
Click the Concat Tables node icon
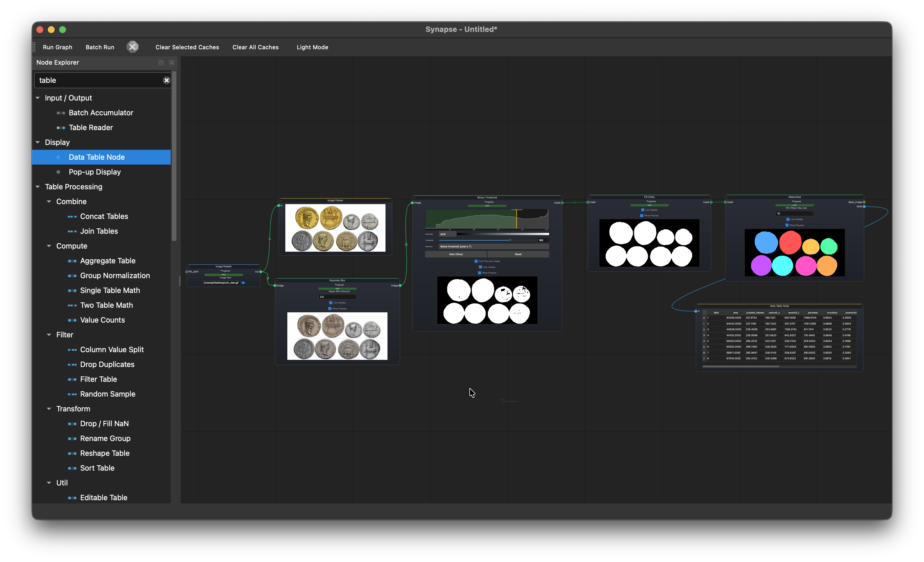(72, 216)
